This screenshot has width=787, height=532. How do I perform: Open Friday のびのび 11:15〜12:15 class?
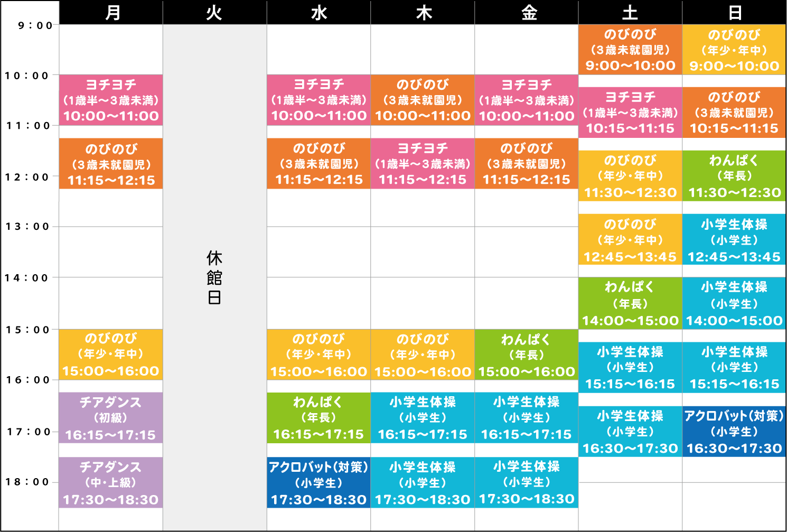[x=527, y=164]
